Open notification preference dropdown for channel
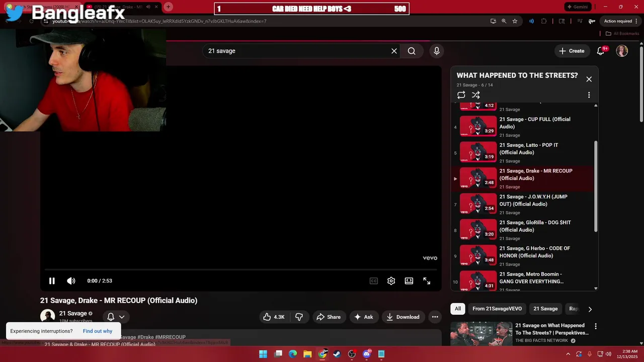This screenshot has height=362, width=644. point(116,317)
